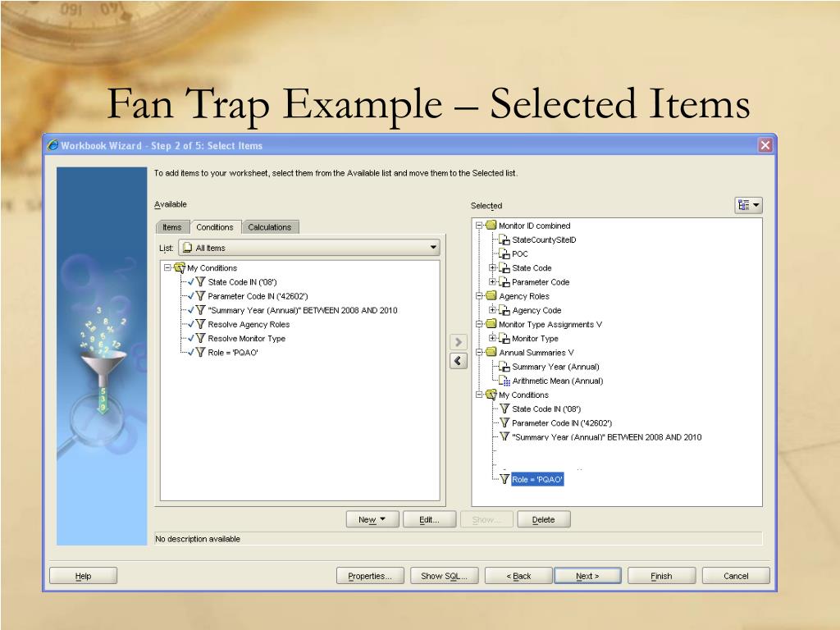Cancel the Workbook Wizard
Image resolution: width=840 pixels, height=630 pixels.
coord(736,576)
